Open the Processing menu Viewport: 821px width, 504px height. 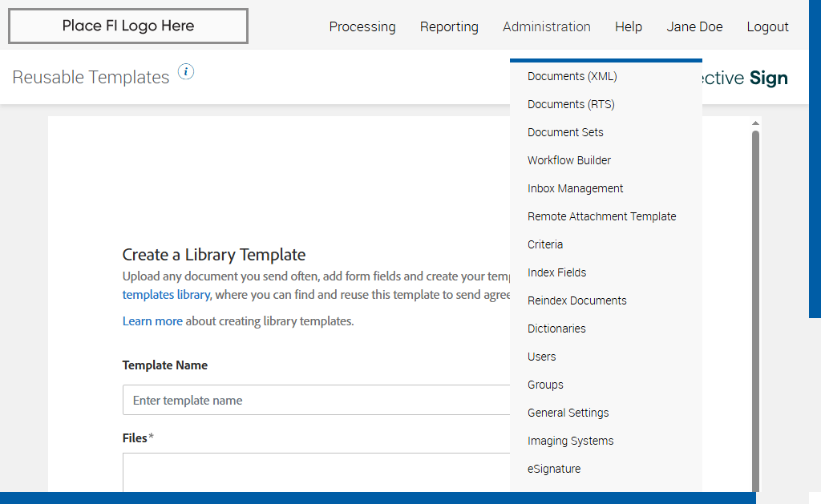coord(362,26)
